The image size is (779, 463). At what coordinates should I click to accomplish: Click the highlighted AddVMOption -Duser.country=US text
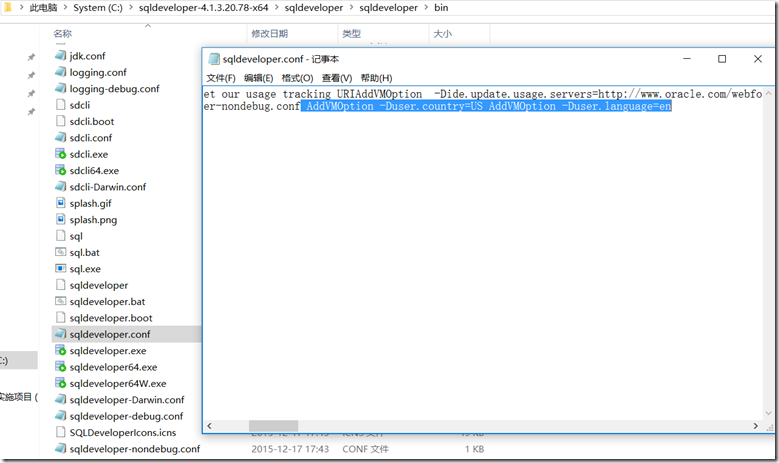pyautogui.click(x=394, y=106)
